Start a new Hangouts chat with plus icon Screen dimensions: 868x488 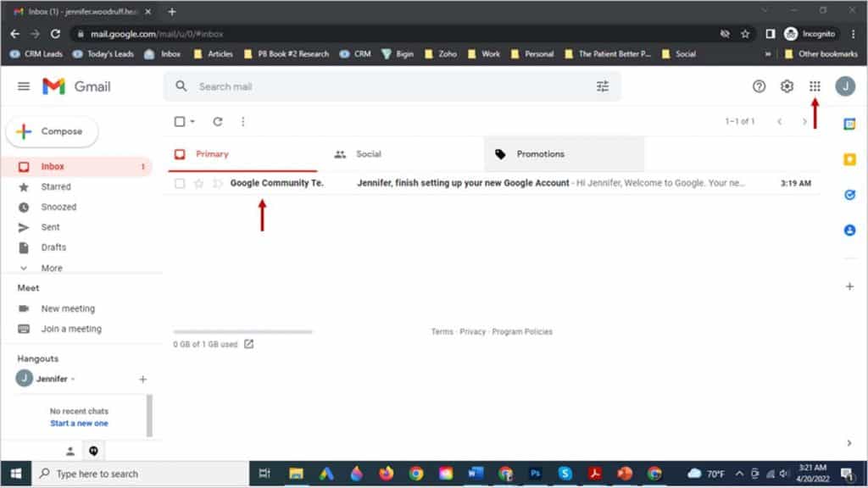coord(142,379)
